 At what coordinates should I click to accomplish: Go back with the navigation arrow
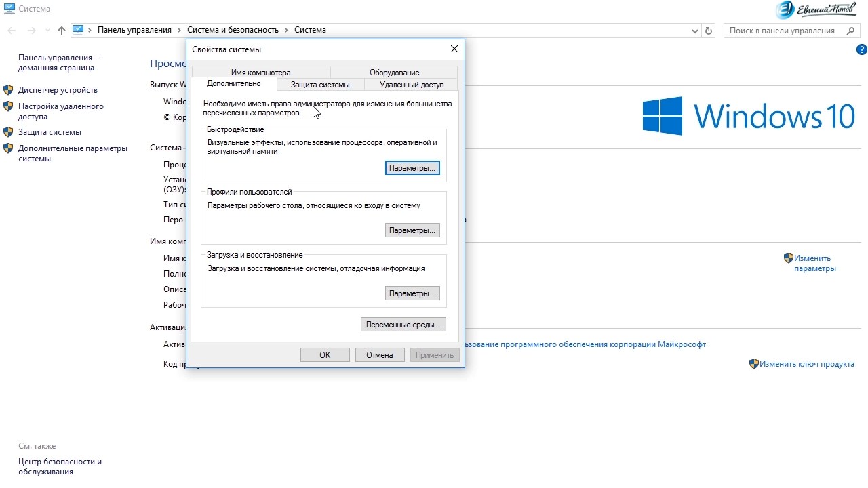[12, 30]
